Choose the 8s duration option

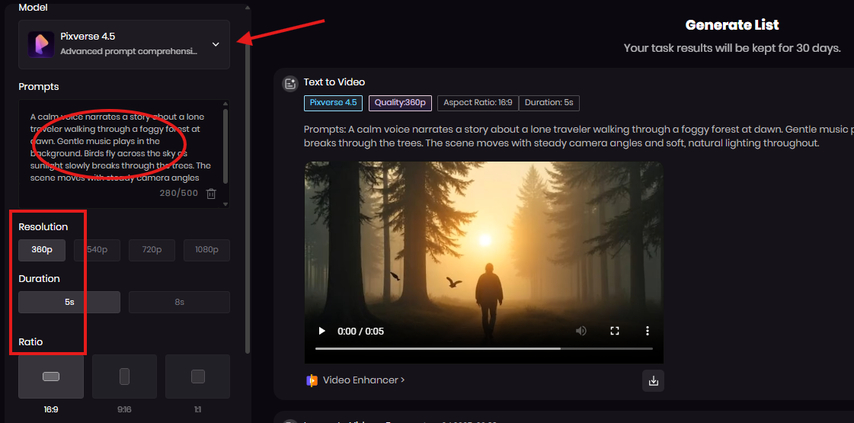click(x=179, y=302)
